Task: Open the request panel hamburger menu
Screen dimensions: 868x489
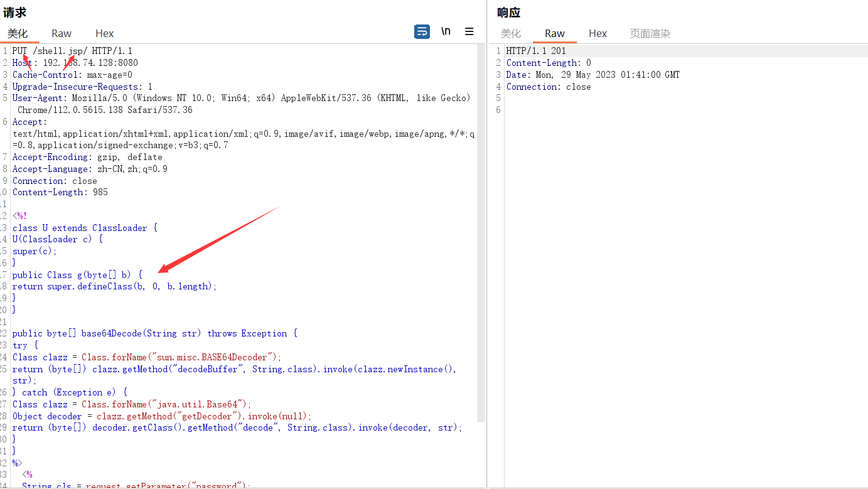Action: [469, 31]
